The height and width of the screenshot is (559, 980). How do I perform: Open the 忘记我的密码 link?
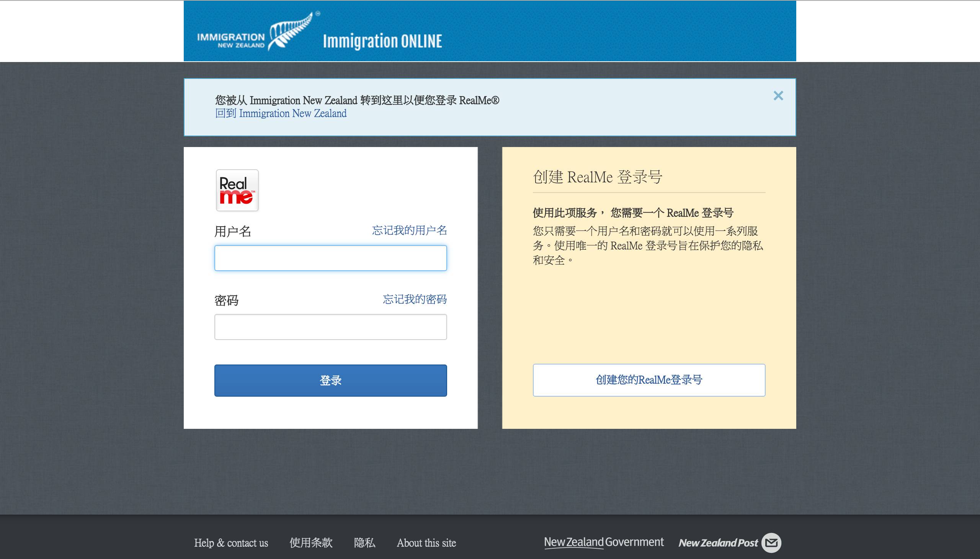click(x=415, y=299)
